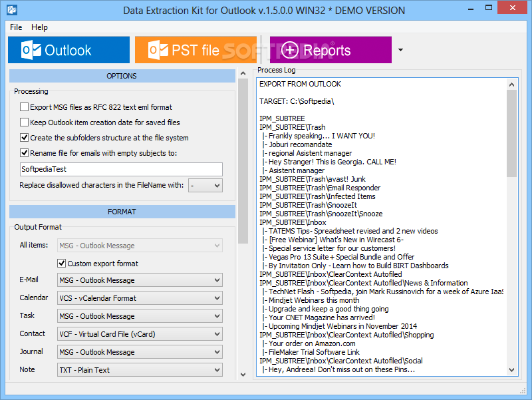Viewport: 532px width, 400px height.
Task: Click the app icon in title bar
Action: (x=12, y=10)
